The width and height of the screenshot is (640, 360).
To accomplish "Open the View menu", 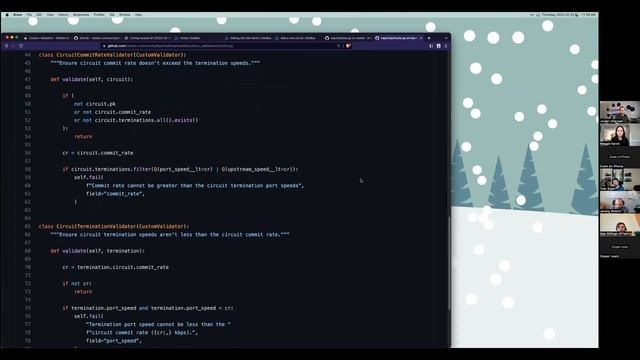I will [50, 15].
